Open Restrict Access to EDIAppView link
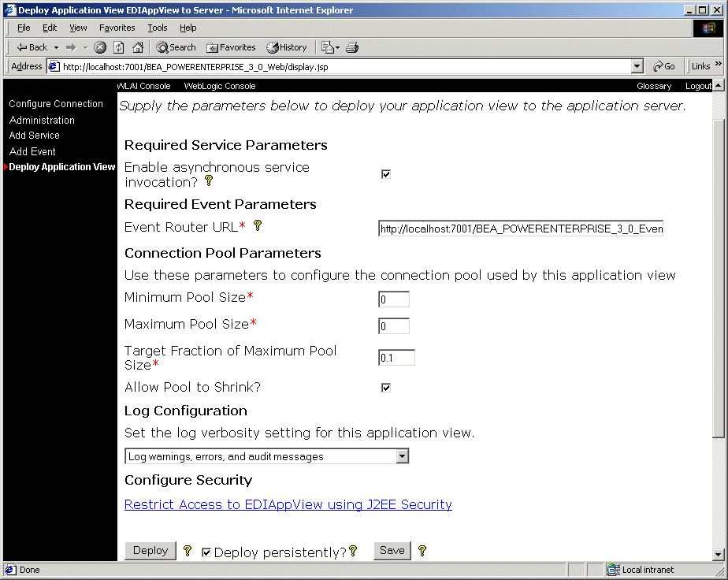Viewport: 728px width, 580px height. tap(288, 504)
